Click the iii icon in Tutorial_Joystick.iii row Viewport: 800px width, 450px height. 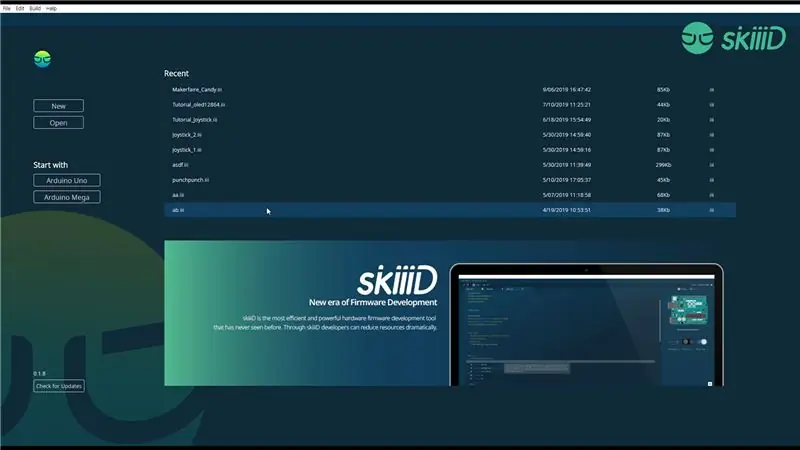tap(711, 120)
